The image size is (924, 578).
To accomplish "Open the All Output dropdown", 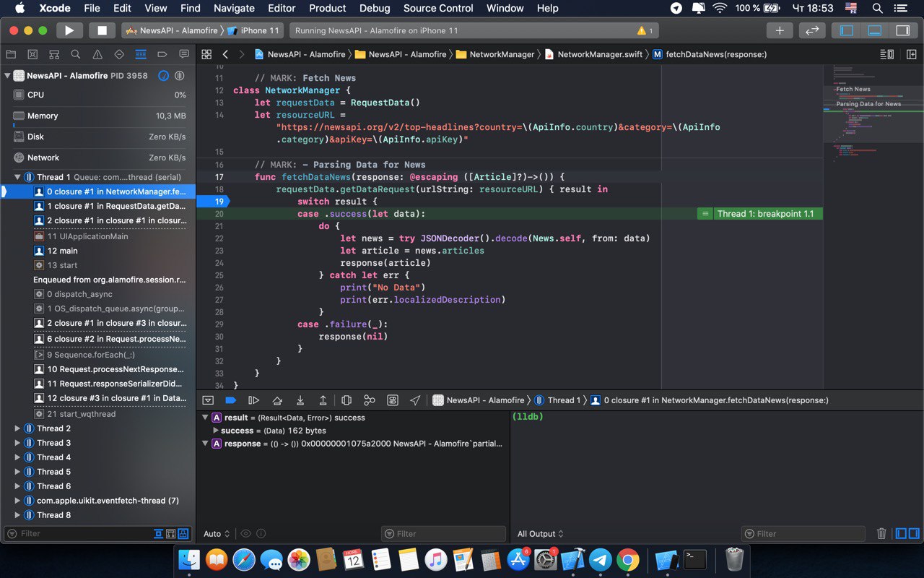I will click(540, 534).
